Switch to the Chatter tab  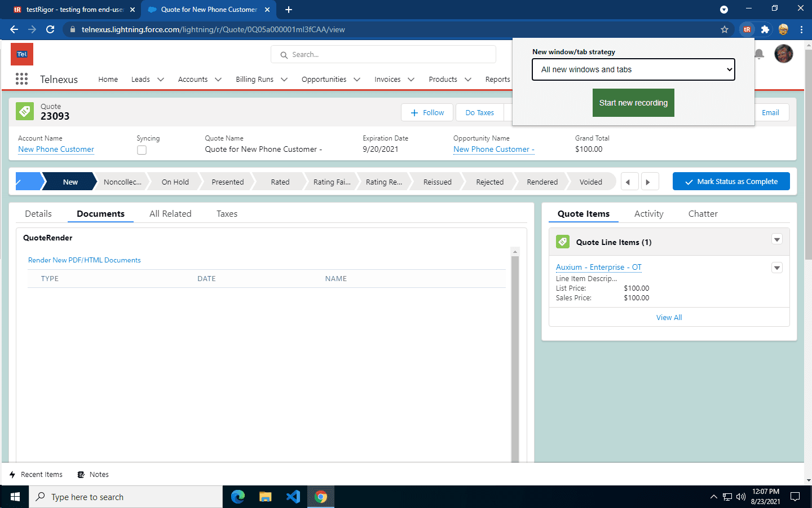click(x=703, y=213)
